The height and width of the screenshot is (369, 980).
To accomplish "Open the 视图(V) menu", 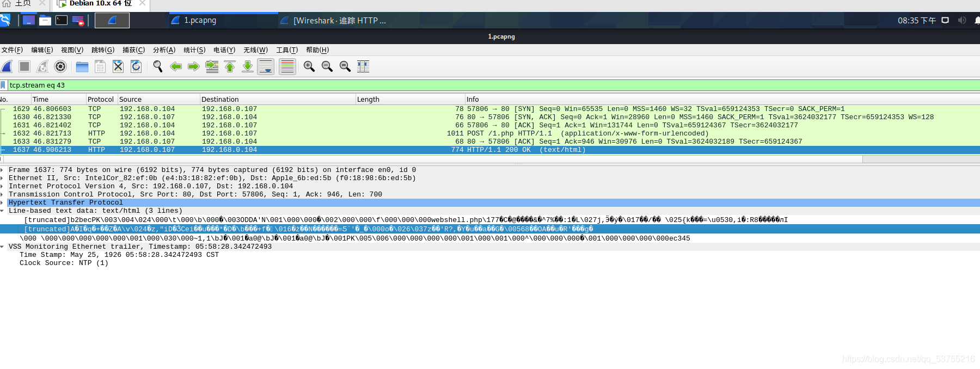I will pos(72,50).
